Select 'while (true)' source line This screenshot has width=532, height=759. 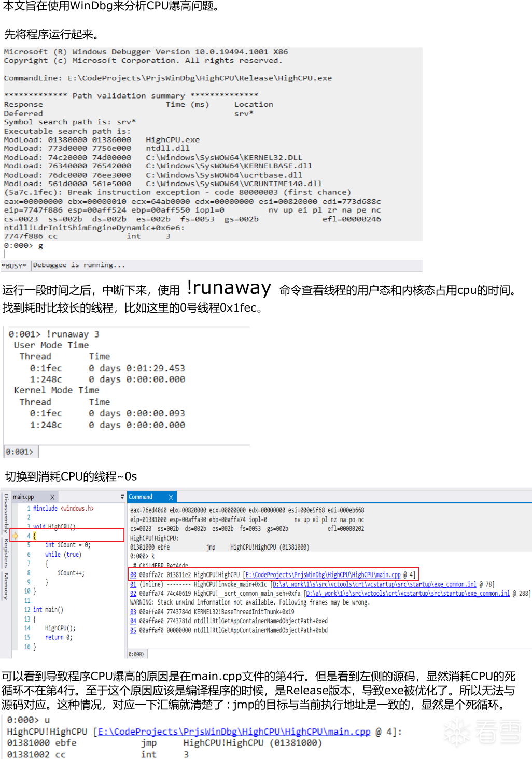point(63,554)
